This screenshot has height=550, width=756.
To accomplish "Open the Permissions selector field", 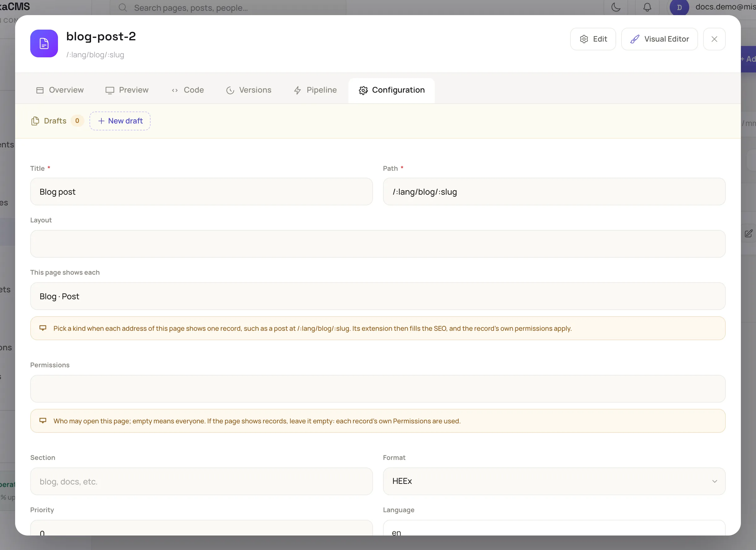I will click(378, 389).
